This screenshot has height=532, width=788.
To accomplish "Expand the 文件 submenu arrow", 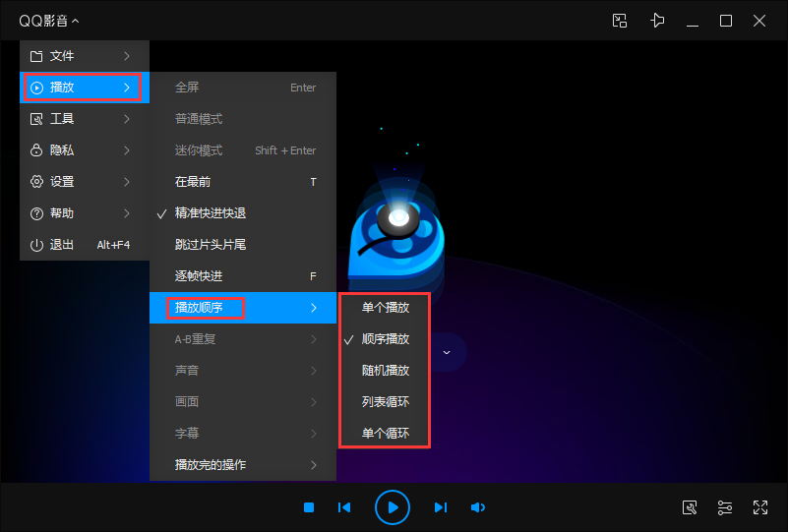I will [127, 56].
